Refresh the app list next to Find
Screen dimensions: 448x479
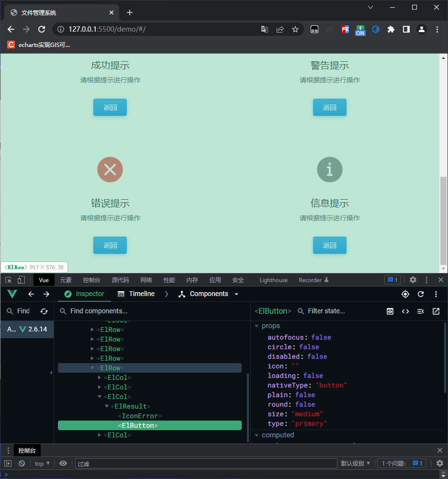pos(44,311)
